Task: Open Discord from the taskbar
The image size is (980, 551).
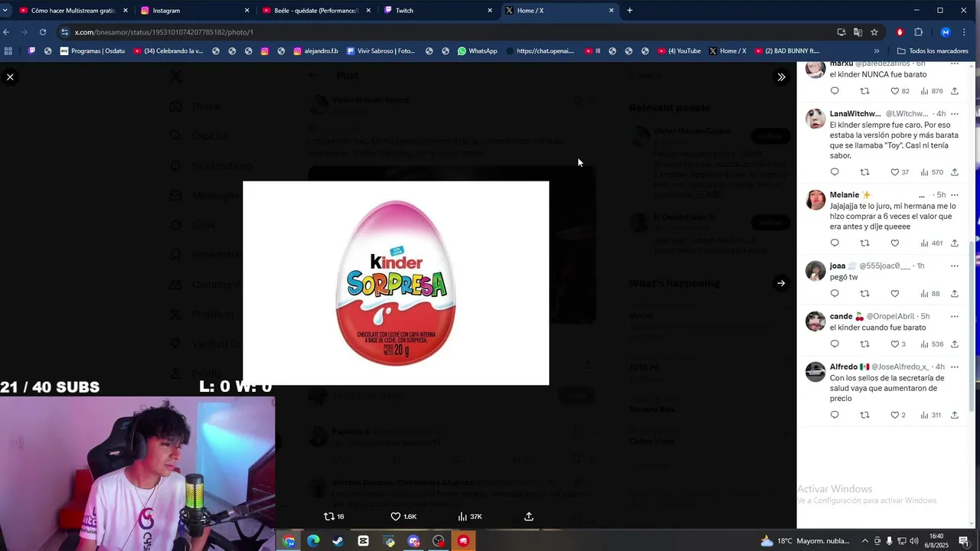Action: tap(413, 541)
